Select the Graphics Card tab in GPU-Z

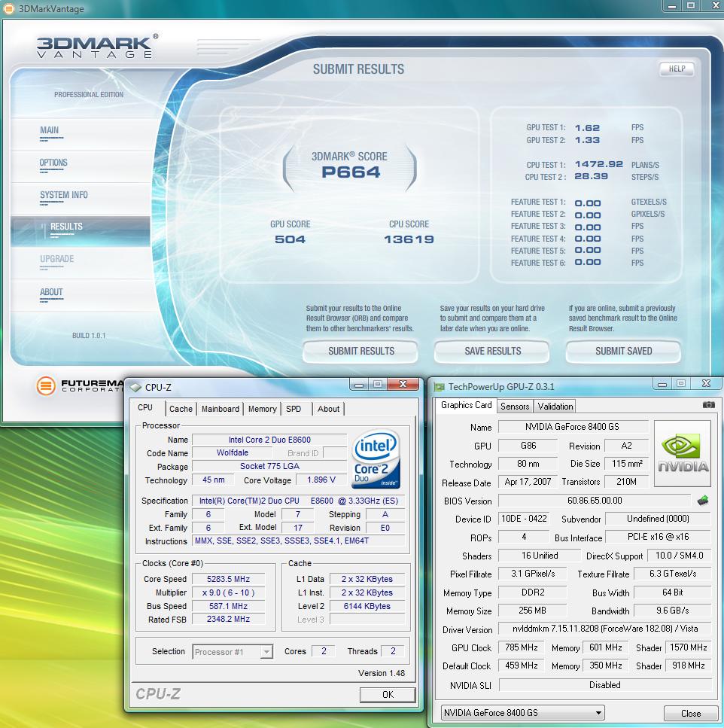click(x=466, y=405)
